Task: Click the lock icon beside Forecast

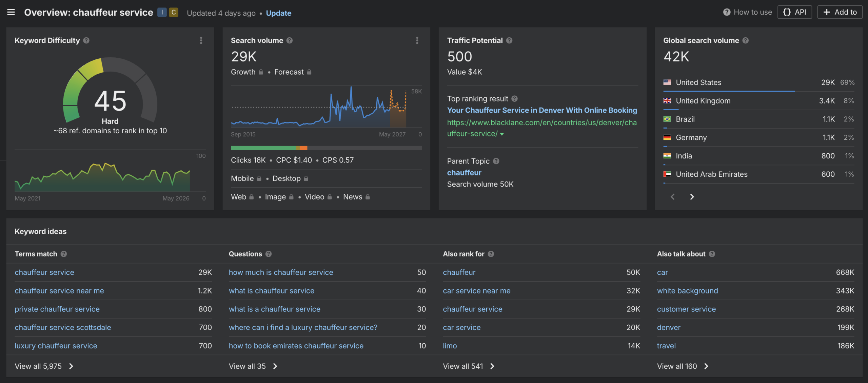Action: pyautogui.click(x=309, y=72)
